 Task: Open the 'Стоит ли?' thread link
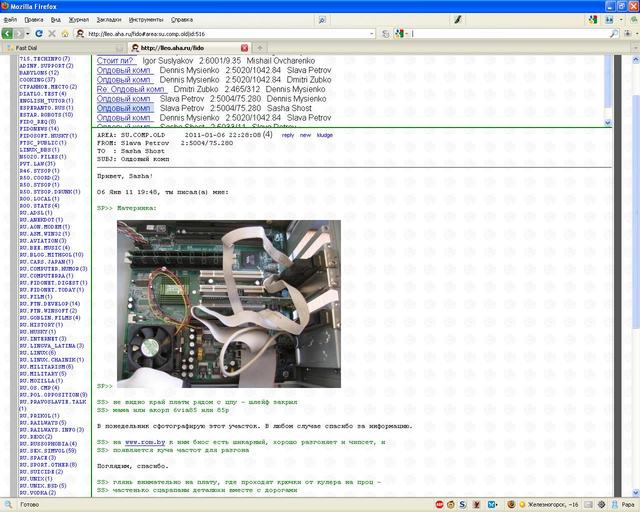click(x=116, y=60)
